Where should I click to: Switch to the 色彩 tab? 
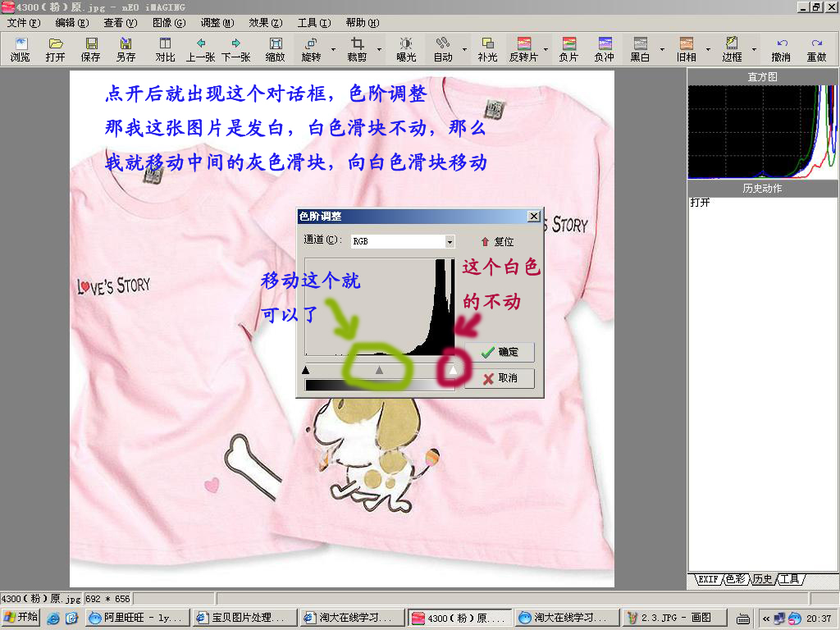[736, 579]
